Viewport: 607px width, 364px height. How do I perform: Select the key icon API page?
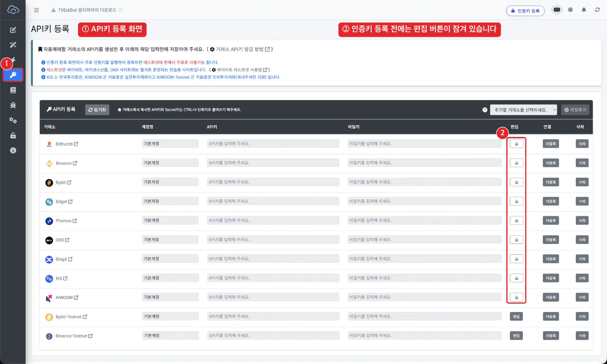(13, 75)
